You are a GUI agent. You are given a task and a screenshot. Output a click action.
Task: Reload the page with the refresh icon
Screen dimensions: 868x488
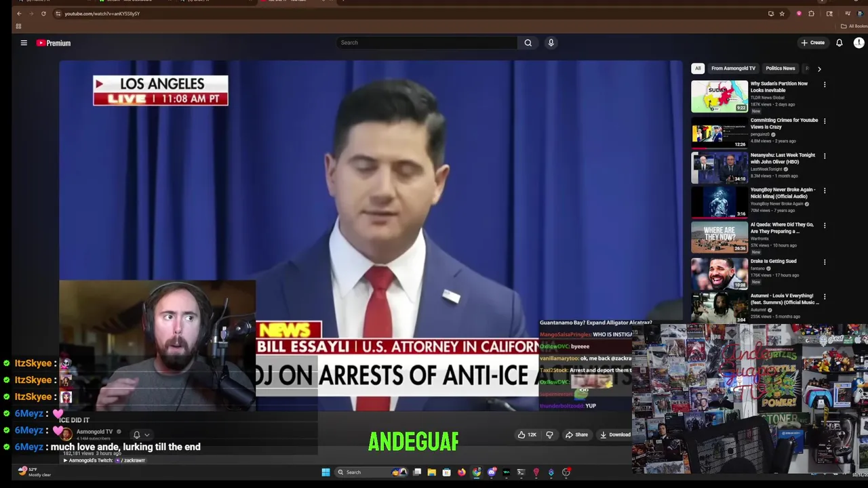[x=43, y=14]
